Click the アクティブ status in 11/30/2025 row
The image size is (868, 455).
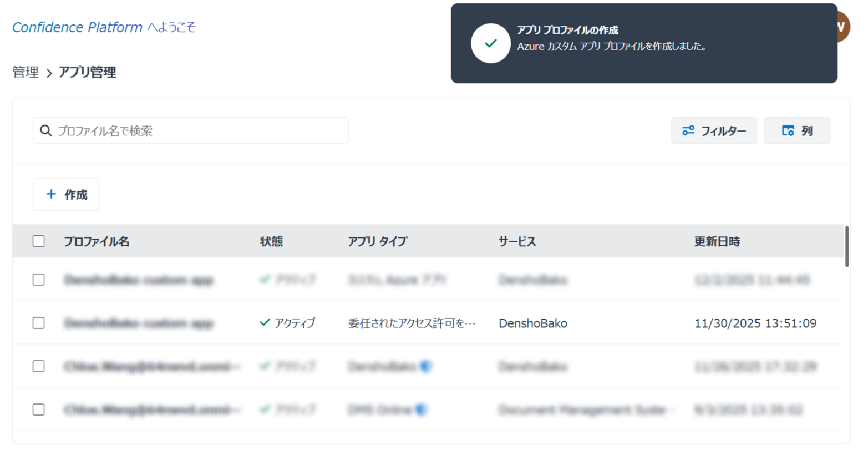coord(287,323)
